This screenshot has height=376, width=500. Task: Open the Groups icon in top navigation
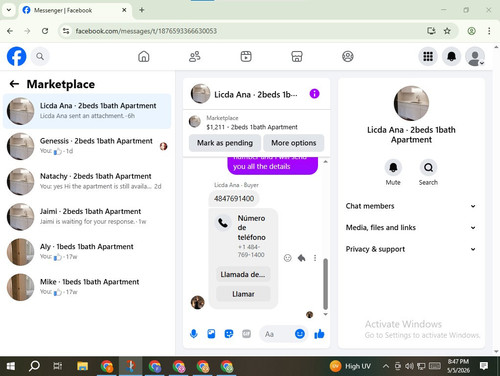pos(348,56)
